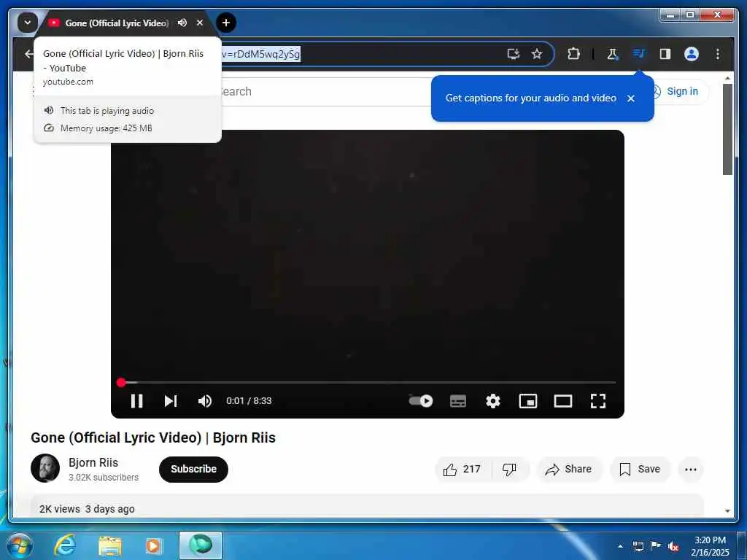Dislike the video

(509, 469)
